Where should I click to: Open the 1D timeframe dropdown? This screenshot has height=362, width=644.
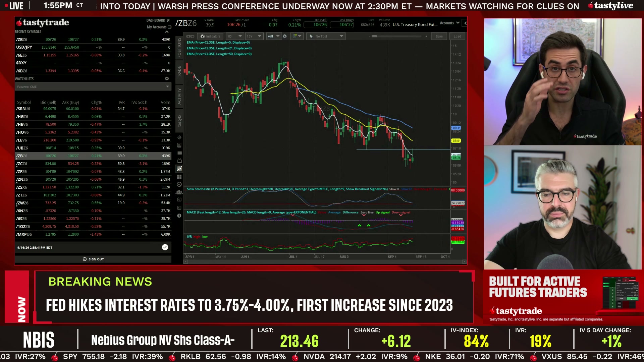(234, 36)
